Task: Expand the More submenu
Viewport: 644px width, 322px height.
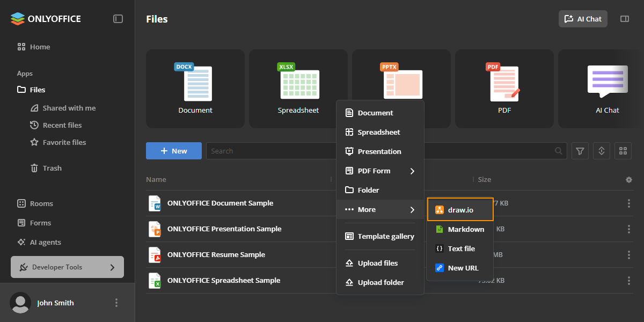Action: (380, 210)
